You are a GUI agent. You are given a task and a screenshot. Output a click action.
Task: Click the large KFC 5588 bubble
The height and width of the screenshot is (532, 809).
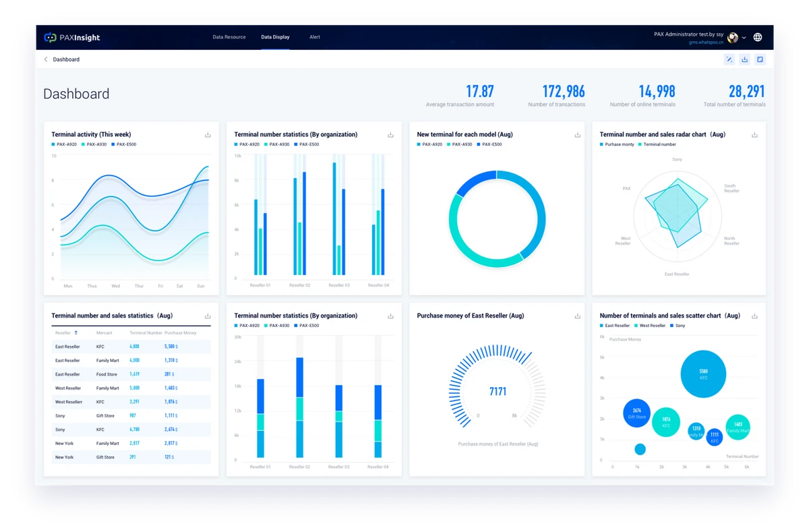tap(703, 374)
